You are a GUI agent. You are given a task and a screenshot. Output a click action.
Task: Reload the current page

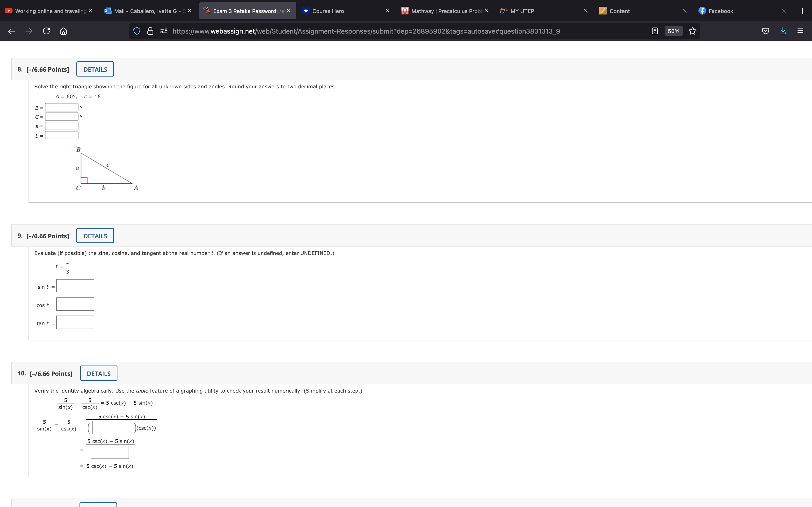(x=46, y=31)
